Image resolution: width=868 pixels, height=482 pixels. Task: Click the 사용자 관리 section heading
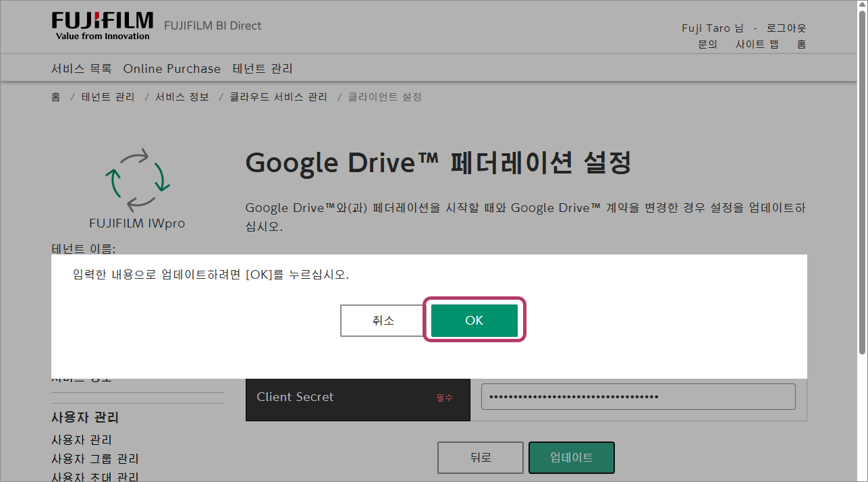[85, 418]
